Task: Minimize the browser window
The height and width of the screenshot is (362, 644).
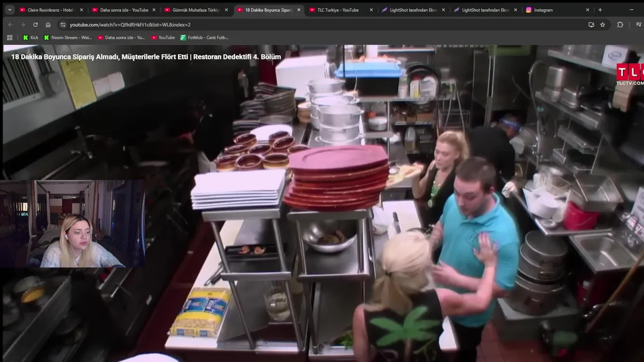Action: coord(631,10)
